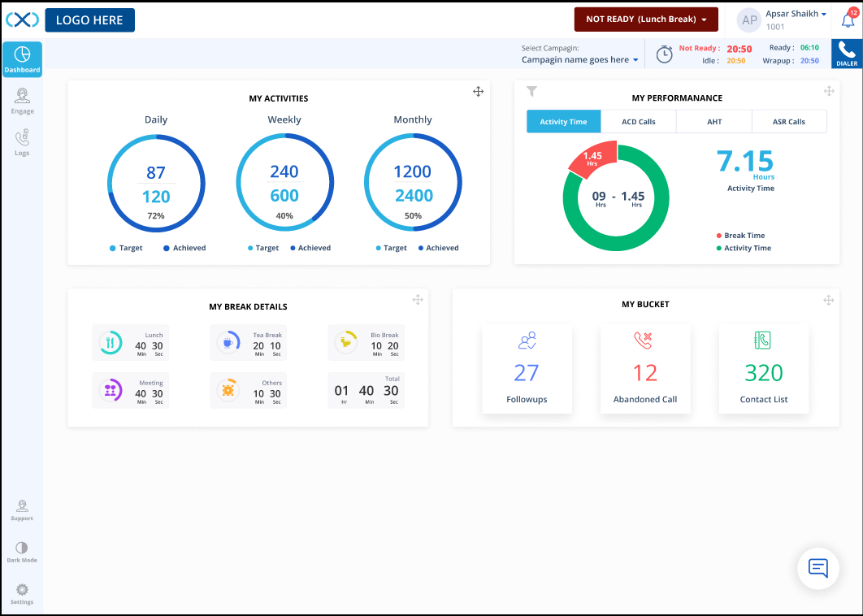Viewport: 863px width, 616px height.
Task: Open the floating chat bubble
Action: click(x=817, y=568)
